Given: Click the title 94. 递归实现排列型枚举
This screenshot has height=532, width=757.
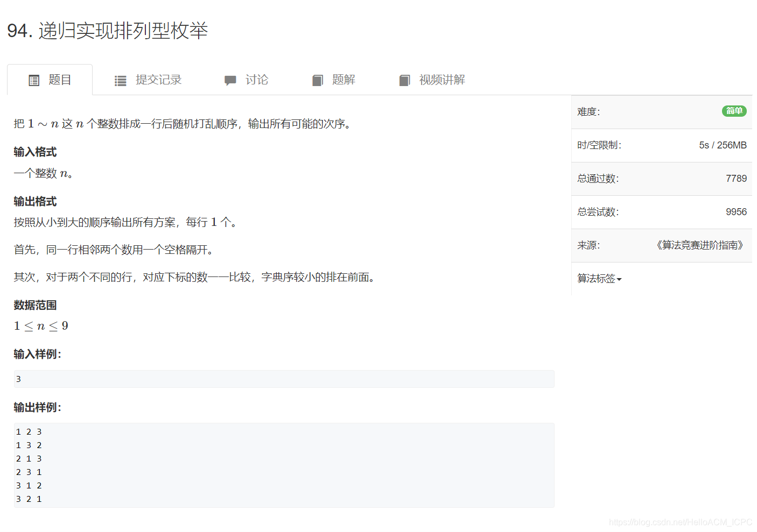Looking at the screenshot, I should point(108,31).
